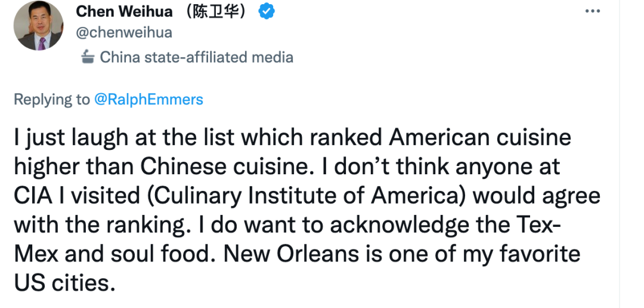
Task: Click the acronym CIA in tweet text
Action: (33, 196)
